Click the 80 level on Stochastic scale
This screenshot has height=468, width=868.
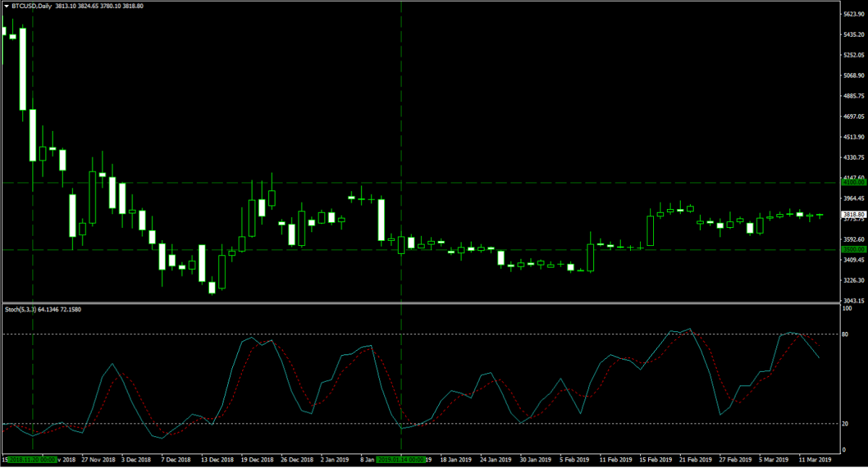pos(846,334)
